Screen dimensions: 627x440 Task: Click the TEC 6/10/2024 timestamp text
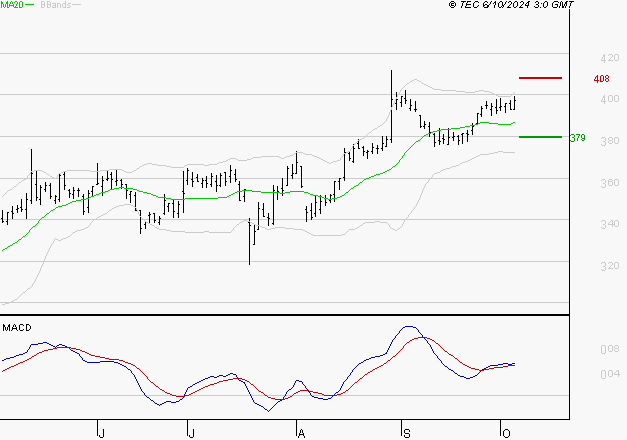tap(511, 5)
